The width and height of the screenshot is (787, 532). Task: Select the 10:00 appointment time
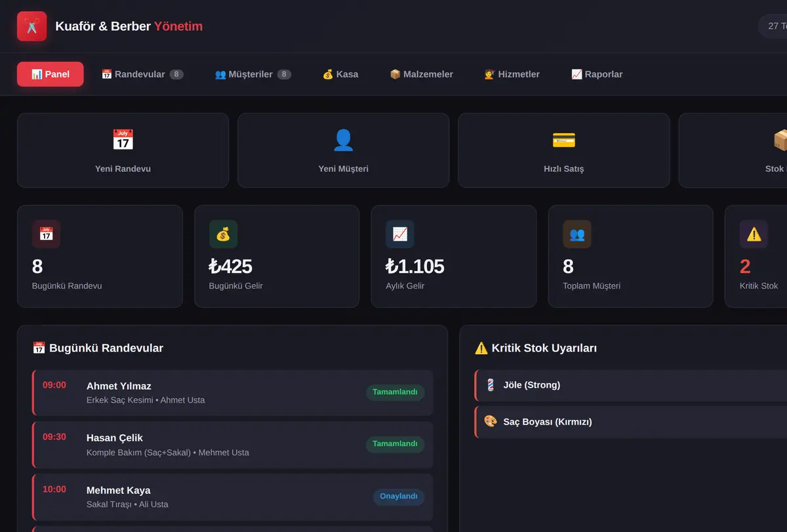coord(54,489)
